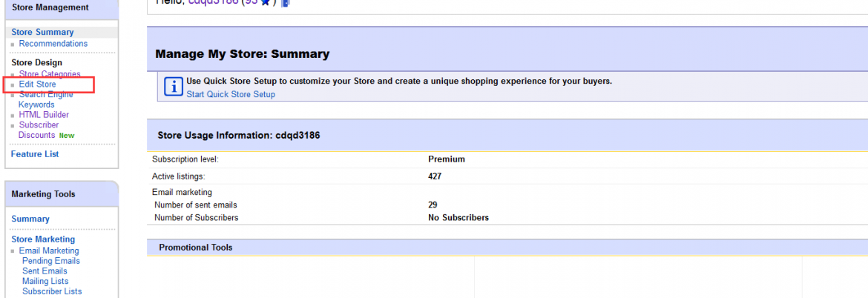868x298 pixels.
Task: Open Recommendations page
Action: tap(53, 44)
